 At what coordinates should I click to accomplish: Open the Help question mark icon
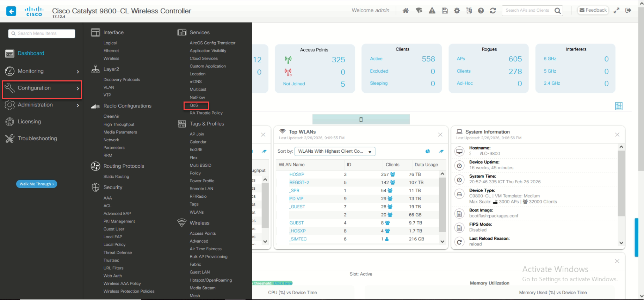[x=481, y=11]
